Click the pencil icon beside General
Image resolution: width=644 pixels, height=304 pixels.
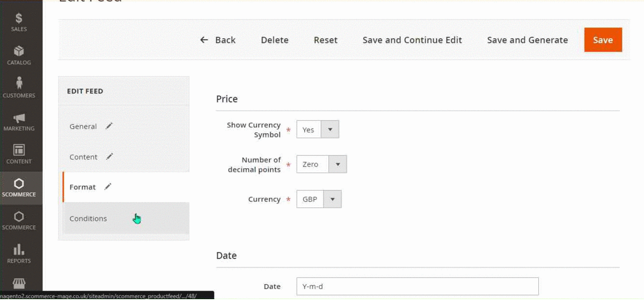[x=109, y=126]
